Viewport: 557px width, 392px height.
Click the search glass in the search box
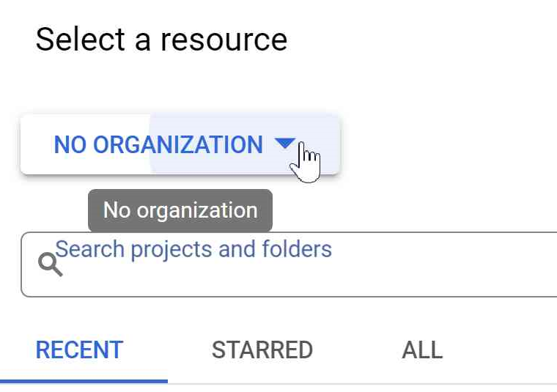coord(50,265)
